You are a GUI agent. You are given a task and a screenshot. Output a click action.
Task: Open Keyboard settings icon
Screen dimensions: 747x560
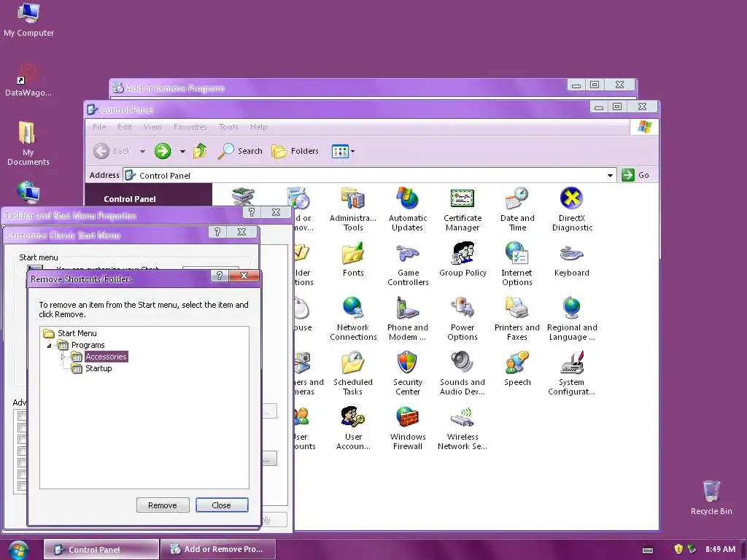(x=572, y=260)
